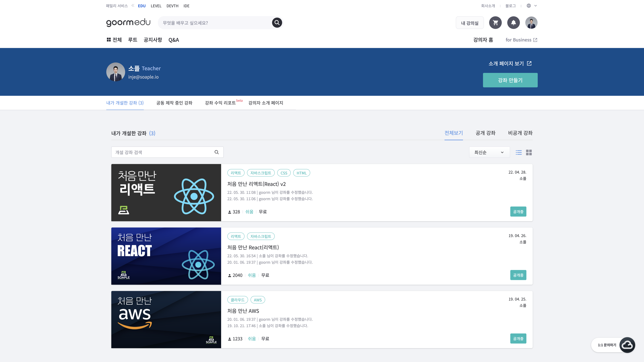Click the 개설 강좌 검색 input field
644x362 pixels.
click(167, 152)
